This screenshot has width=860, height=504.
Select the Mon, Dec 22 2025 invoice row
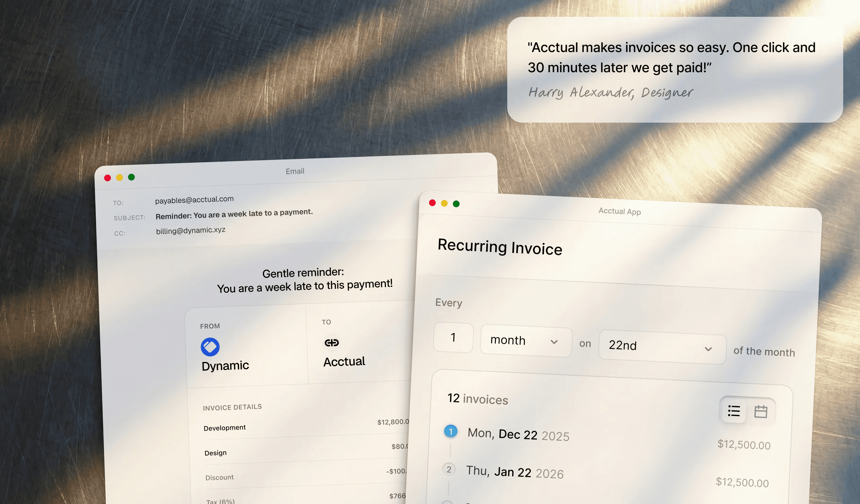(518, 434)
